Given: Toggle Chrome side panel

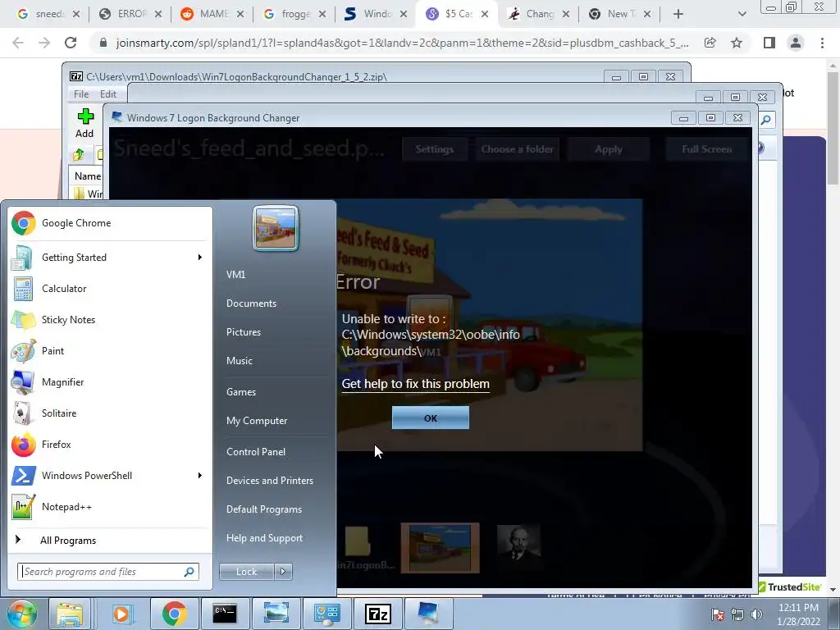Looking at the screenshot, I should [x=769, y=43].
